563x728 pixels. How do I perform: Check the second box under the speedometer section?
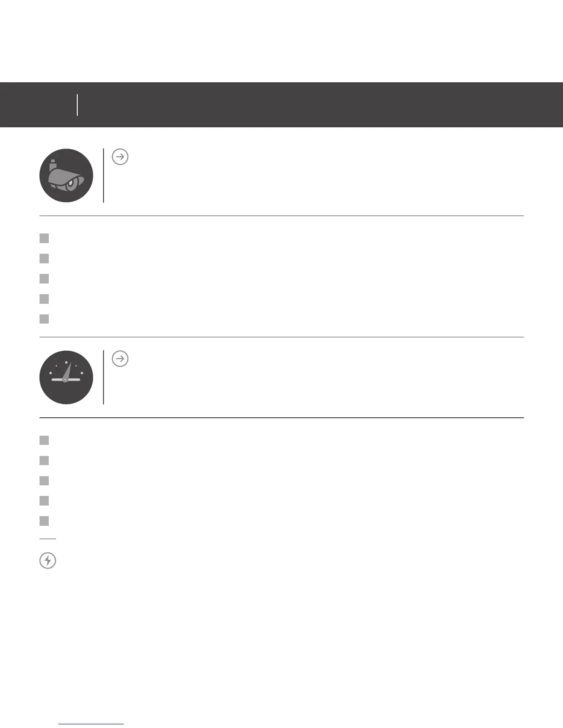tap(44, 461)
